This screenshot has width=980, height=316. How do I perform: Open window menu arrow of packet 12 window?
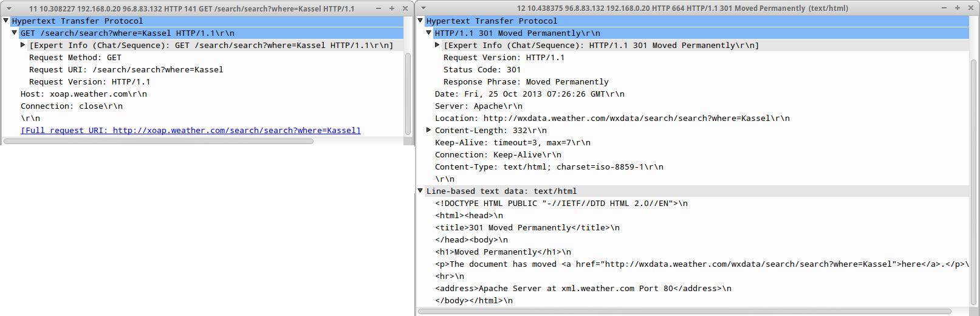pos(423,9)
